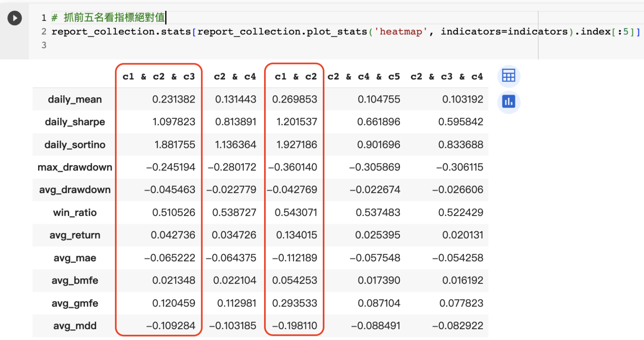The width and height of the screenshot is (644, 340).
Task: Select the max_drawdown row label
Action: tap(75, 167)
